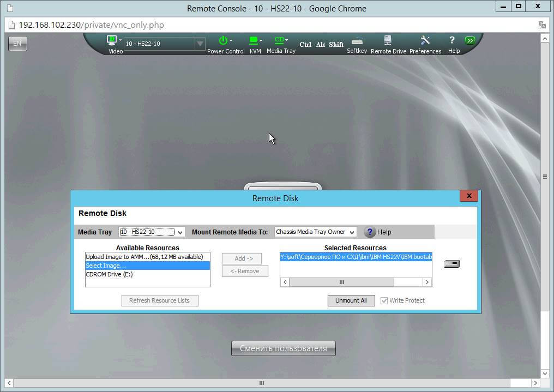Screen dimensions: 554x392
Task: Click the page horizontal scrollbar right arrow
Action: tap(536, 383)
